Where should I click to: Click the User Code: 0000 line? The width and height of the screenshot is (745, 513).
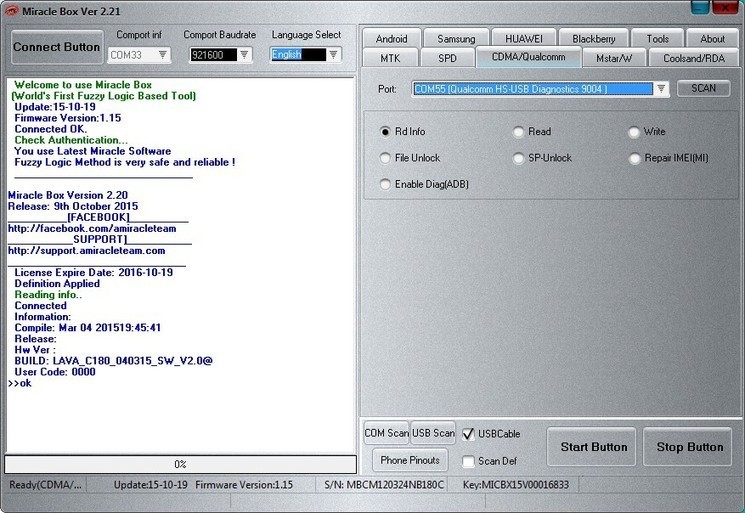click(x=55, y=372)
